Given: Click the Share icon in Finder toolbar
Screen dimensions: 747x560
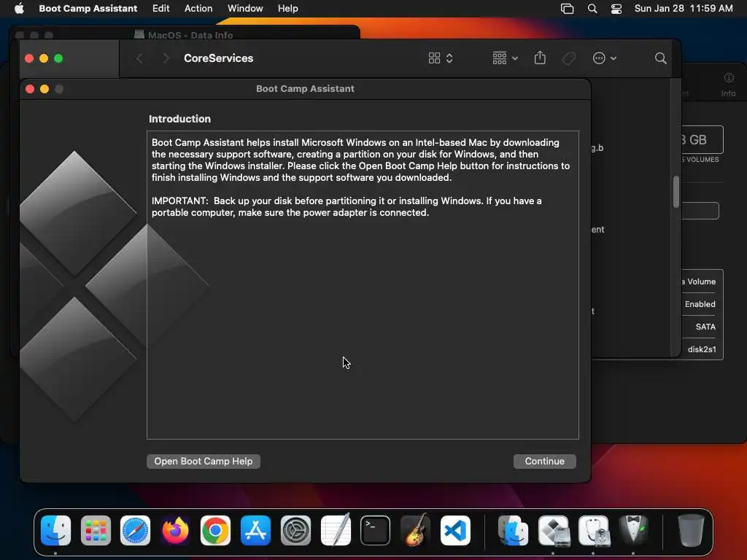Looking at the screenshot, I should click(540, 58).
